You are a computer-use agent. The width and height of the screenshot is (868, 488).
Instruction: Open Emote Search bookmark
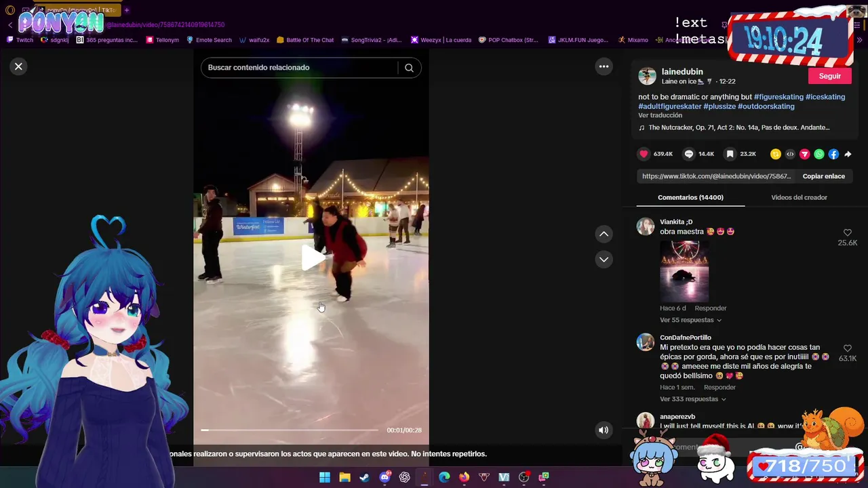(209, 40)
